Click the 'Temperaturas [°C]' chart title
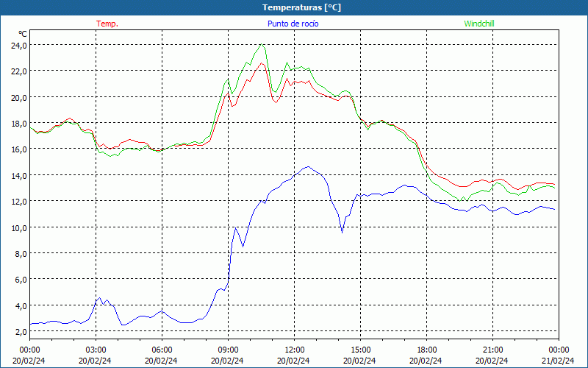This screenshot has height=368, width=588. tap(301, 7)
